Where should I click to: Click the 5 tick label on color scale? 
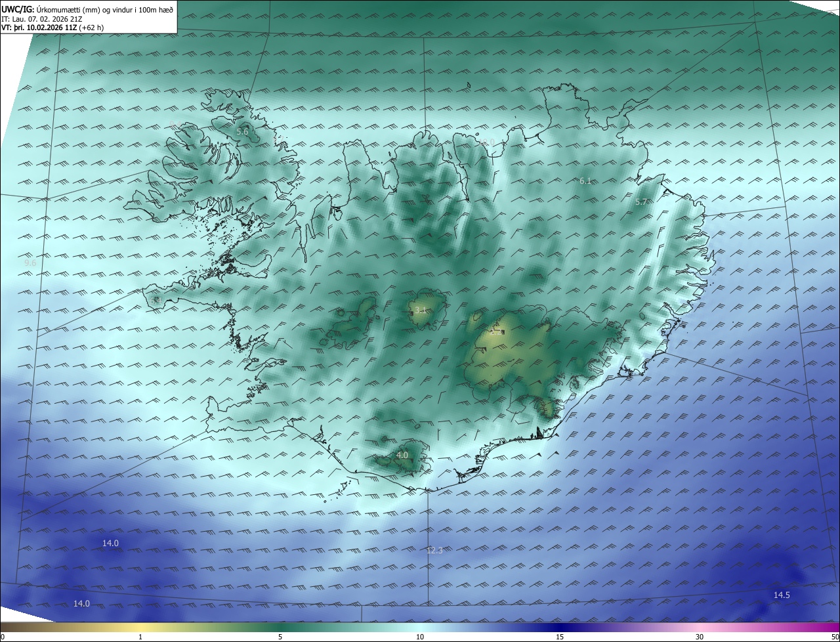(280, 637)
